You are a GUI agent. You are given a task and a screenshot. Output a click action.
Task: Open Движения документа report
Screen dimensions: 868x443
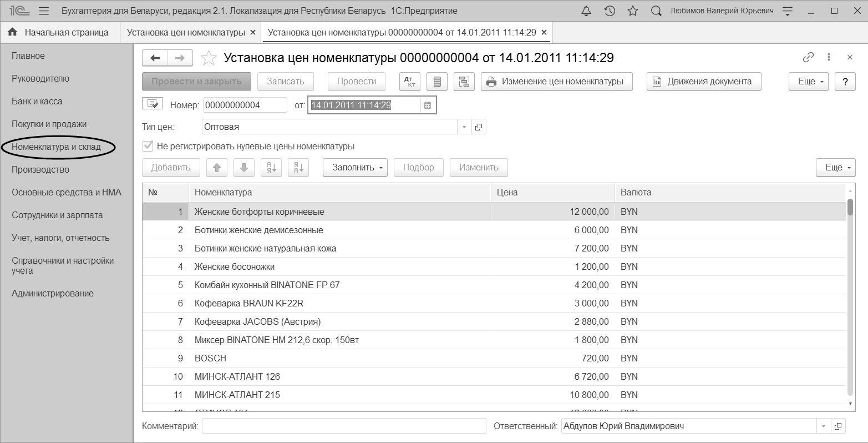click(704, 82)
